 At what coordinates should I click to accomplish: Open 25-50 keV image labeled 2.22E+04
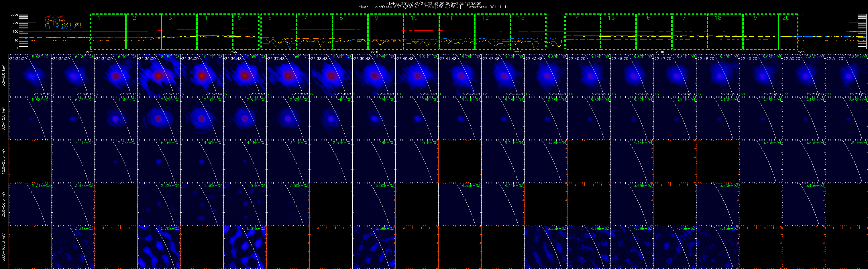pyautogui.click(x=159, y=204)
